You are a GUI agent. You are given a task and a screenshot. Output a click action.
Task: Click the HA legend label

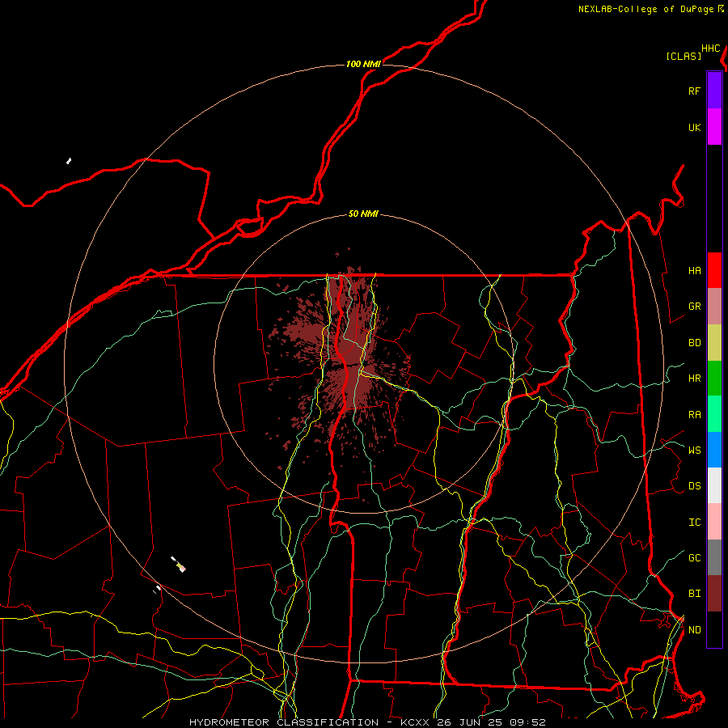[x=694, y=270]
